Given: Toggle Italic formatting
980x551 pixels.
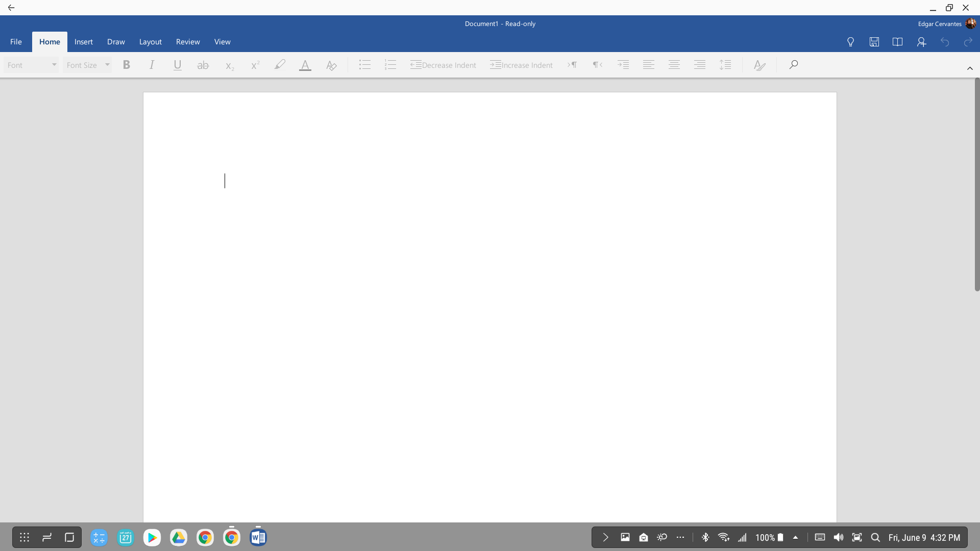Looking at the screenshot, I should coord(152,65).
